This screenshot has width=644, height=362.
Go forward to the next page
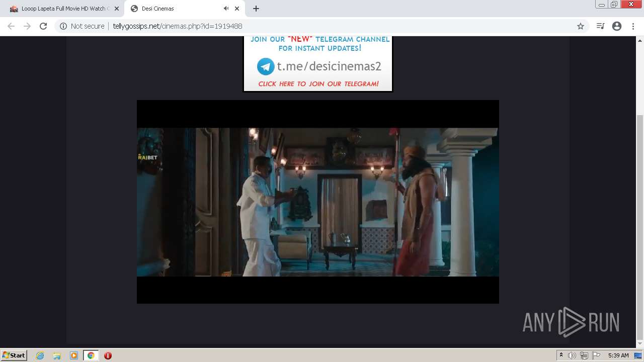point(27,26)
